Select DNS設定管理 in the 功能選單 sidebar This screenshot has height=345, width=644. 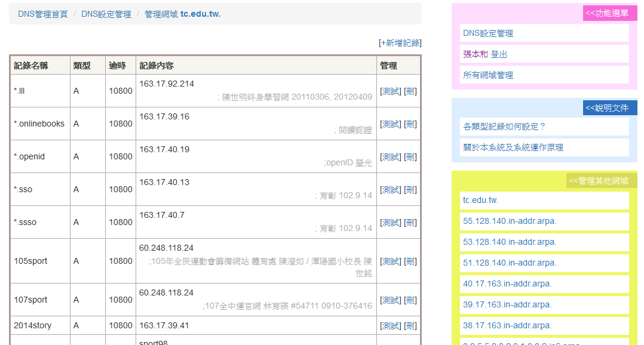click(x=488, y=33)
